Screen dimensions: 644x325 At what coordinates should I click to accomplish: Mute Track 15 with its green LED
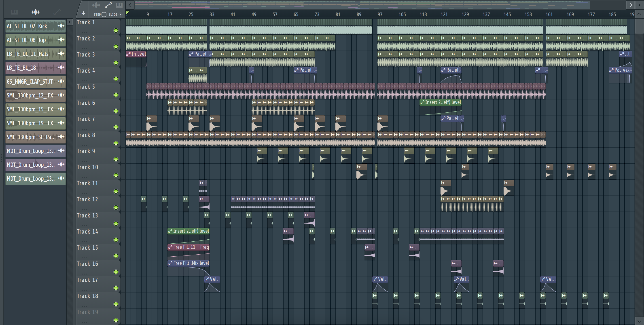pos(116,256)
